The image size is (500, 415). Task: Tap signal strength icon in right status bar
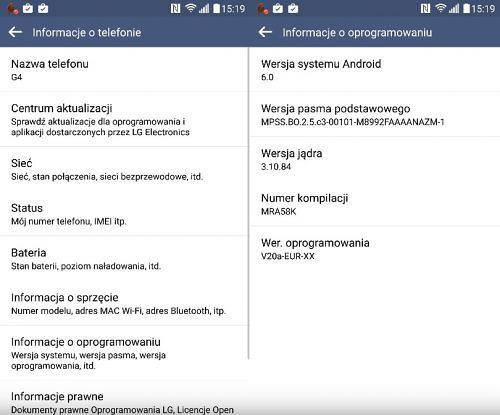[x=454, y=8]
